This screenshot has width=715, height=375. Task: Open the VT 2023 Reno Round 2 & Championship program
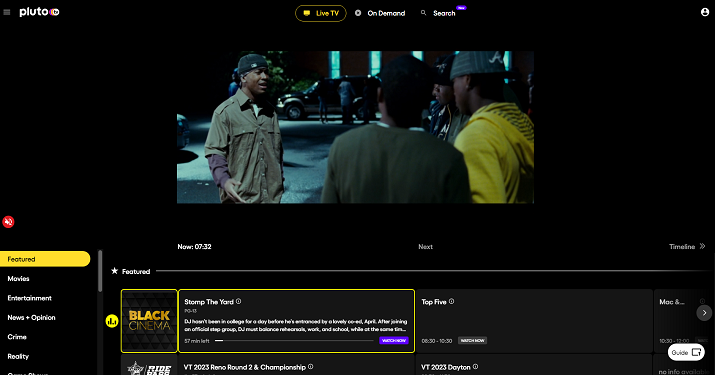click(296, 365)
